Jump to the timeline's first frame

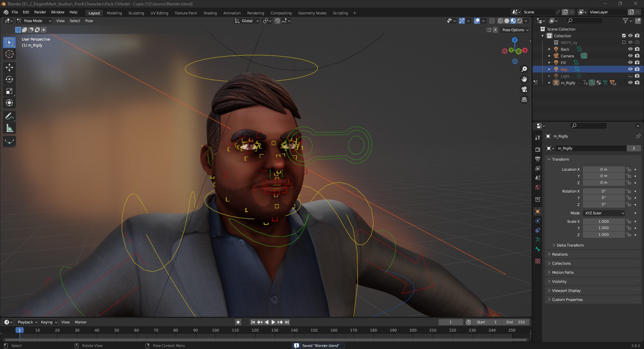(x=253, y=322)
